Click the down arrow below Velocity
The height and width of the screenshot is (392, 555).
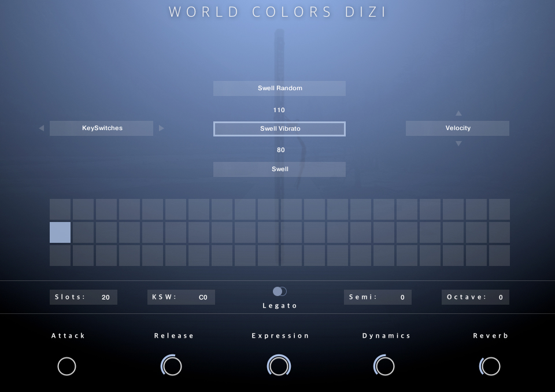pos(458,143)
